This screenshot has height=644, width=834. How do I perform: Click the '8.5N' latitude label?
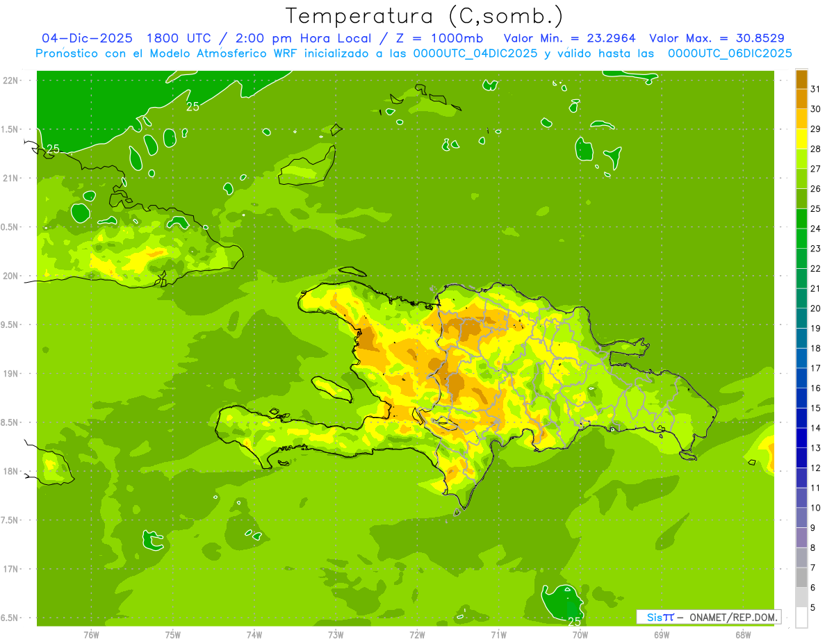pos(10,422)
